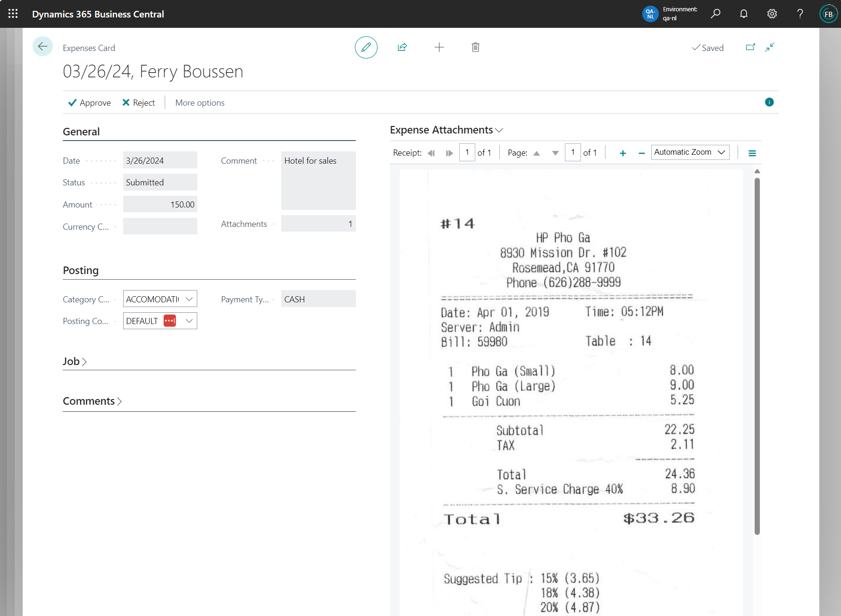Zoom in on the receipt attachment

[x=622, y=152]
